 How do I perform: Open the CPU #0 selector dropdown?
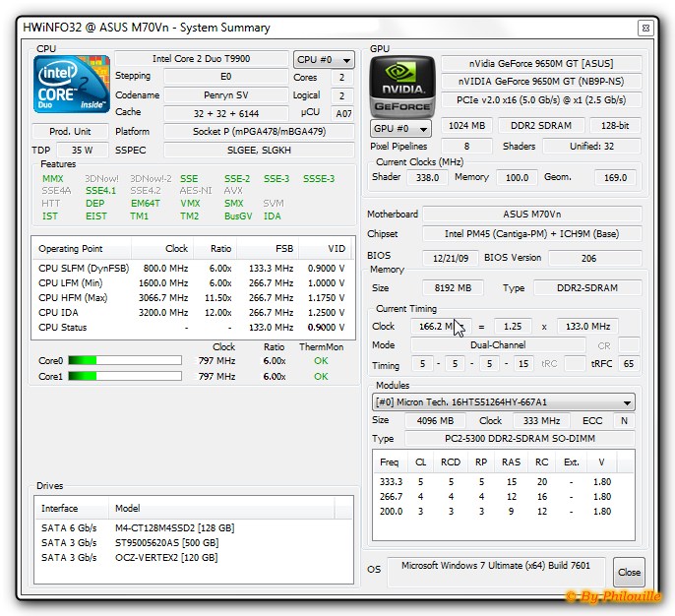pos(324,60)
